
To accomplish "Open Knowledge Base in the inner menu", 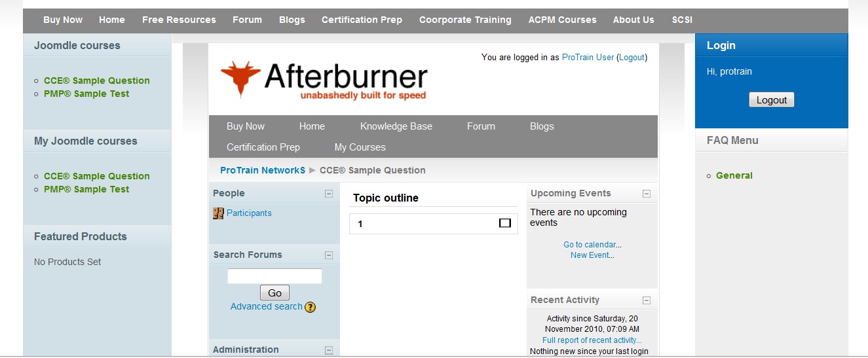I will tap(396, 126).
